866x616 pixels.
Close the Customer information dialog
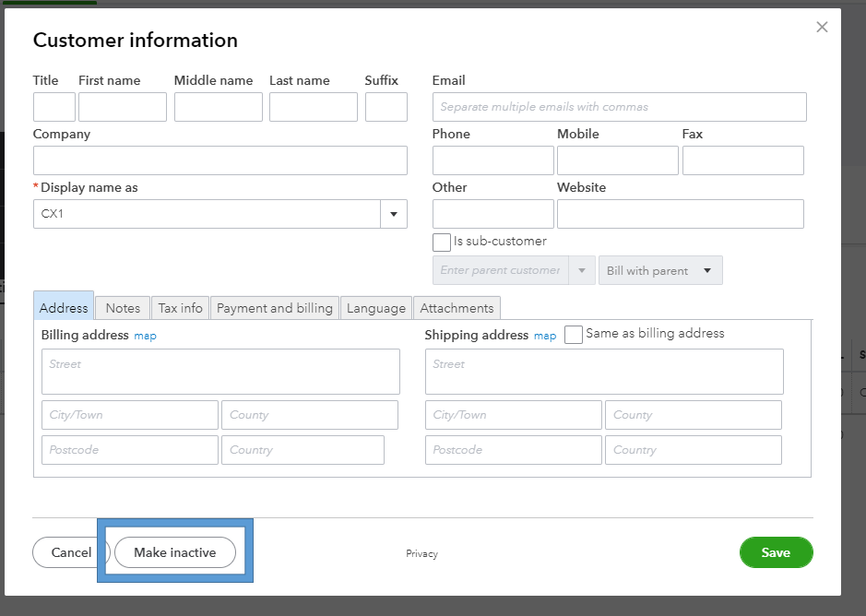point(822,28)
